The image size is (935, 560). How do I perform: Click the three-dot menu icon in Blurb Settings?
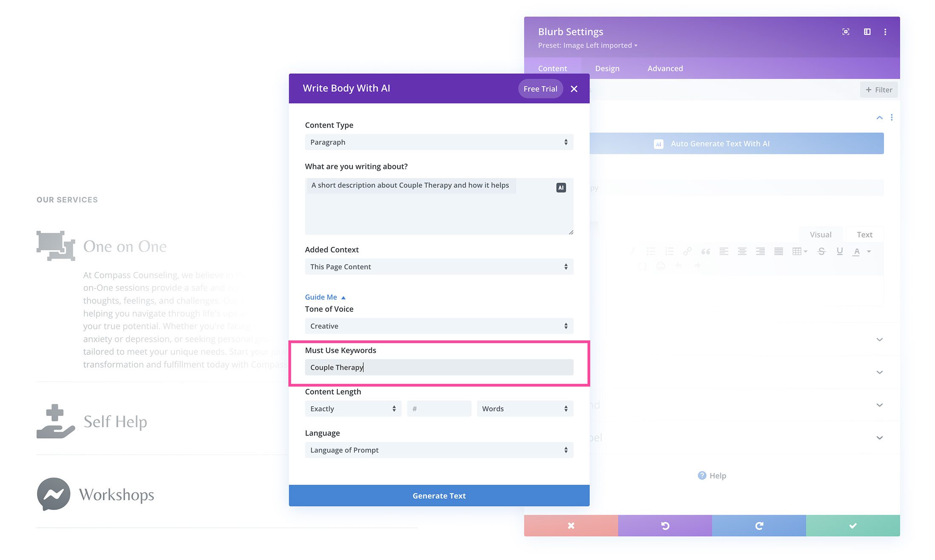[x=886, y=32]
